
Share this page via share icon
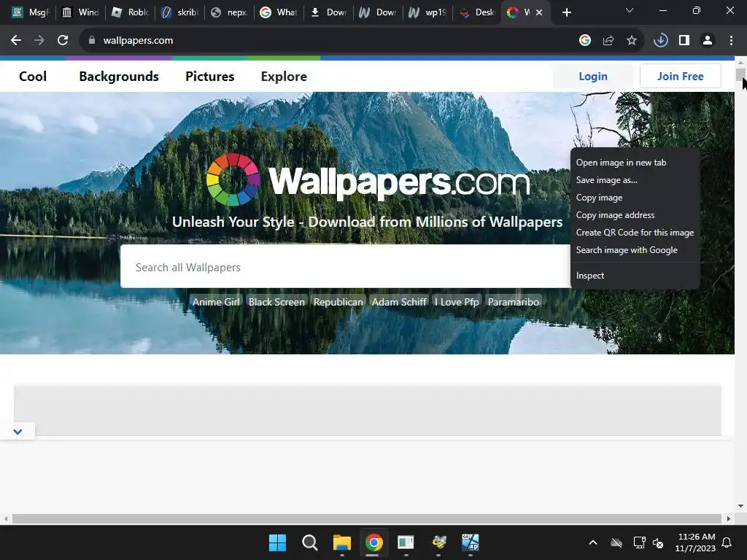pos(608,41)
